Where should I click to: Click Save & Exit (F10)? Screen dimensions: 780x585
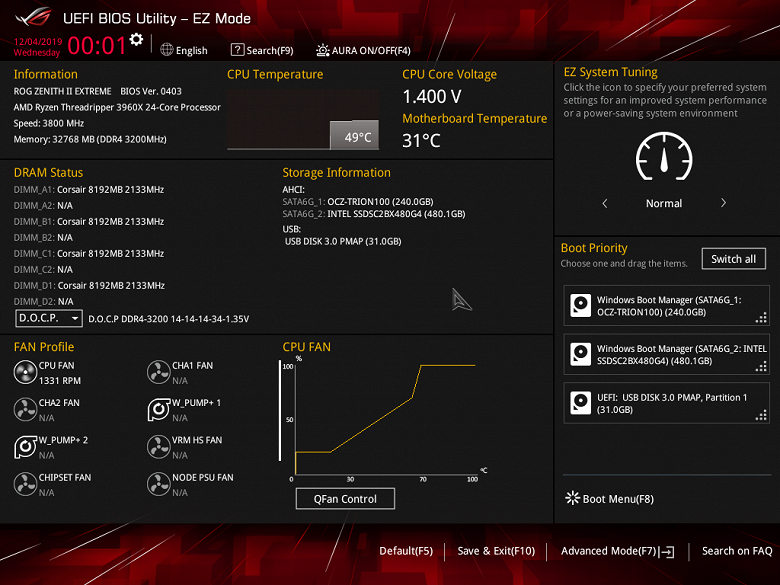pos(496,551)
